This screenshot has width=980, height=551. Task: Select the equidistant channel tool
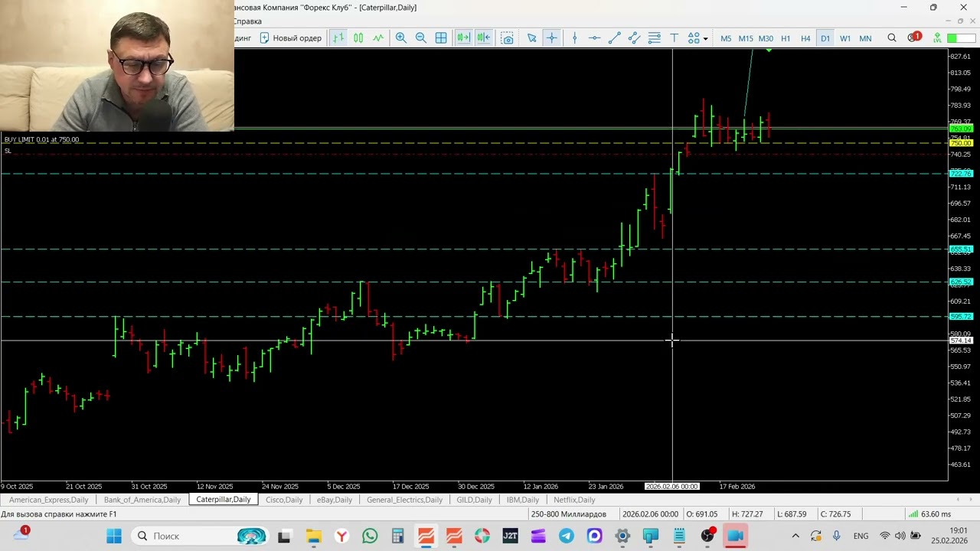pyautogui.click(x=634, y=38)
